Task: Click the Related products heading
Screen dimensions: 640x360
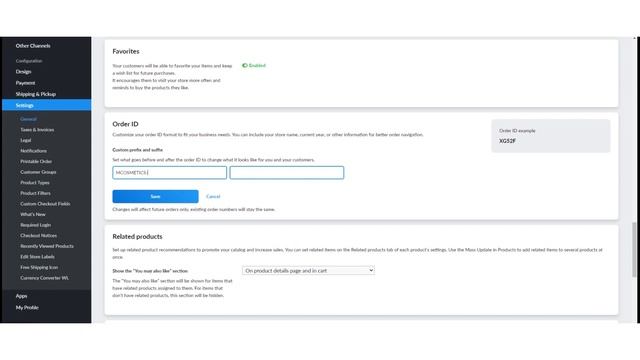Action: coord(137,236)
